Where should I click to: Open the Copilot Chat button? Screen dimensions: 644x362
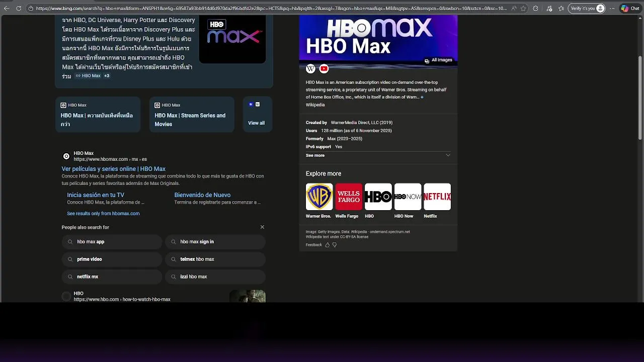tap(630, 9)
